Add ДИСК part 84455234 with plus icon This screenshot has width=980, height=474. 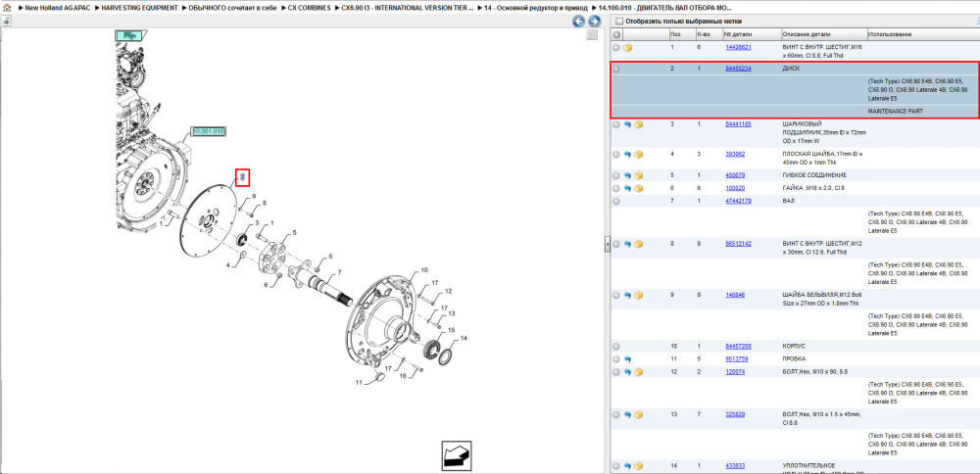click(x=616, y=69)
